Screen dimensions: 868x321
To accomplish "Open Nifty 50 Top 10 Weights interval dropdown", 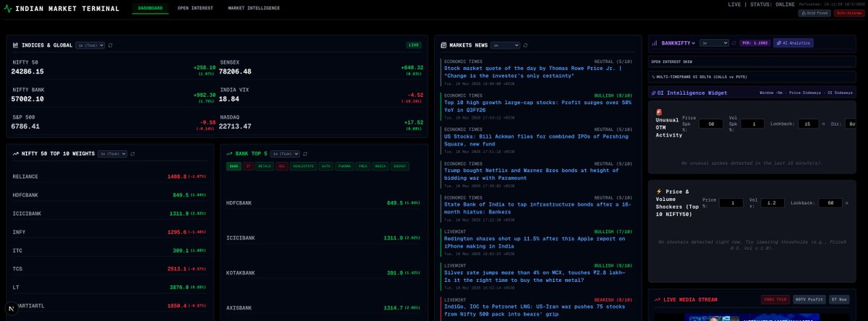I will click(x=113, y=153).
